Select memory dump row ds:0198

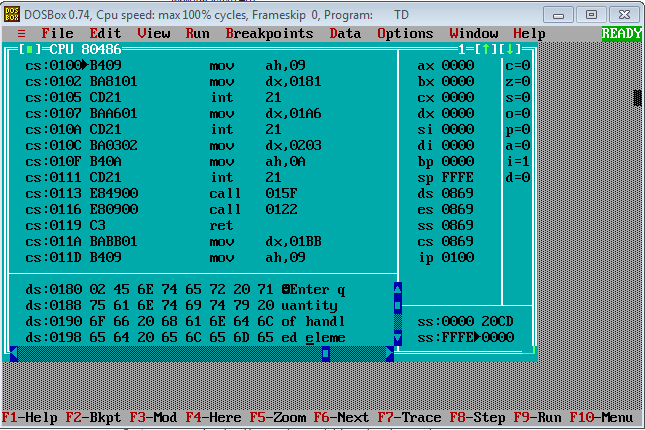pos(185,338)
